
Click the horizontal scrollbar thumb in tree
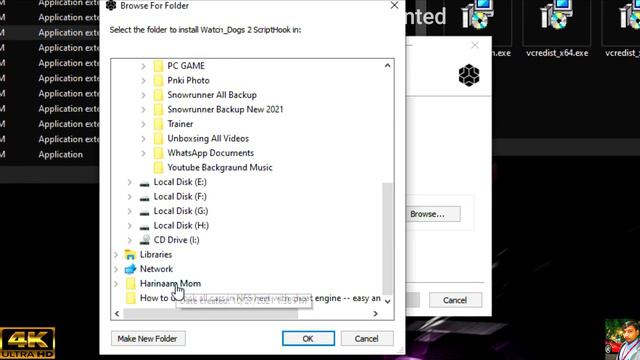click(x=211, y=313)
